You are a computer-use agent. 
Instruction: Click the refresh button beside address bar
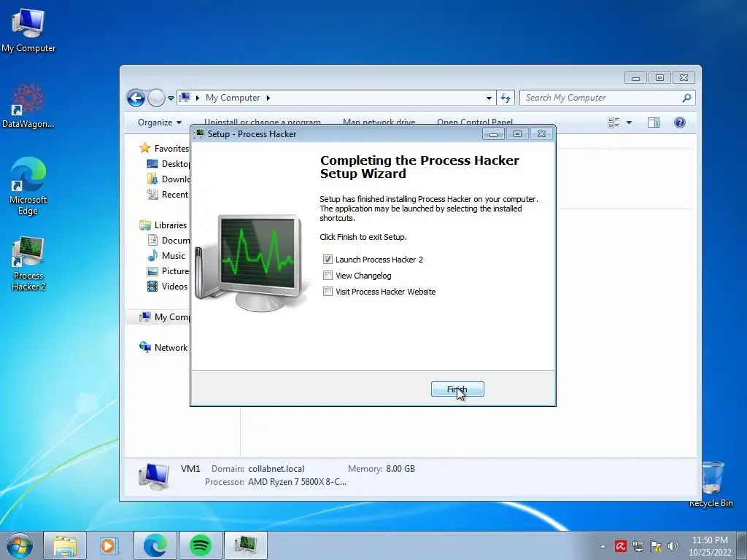click(506, 98)
